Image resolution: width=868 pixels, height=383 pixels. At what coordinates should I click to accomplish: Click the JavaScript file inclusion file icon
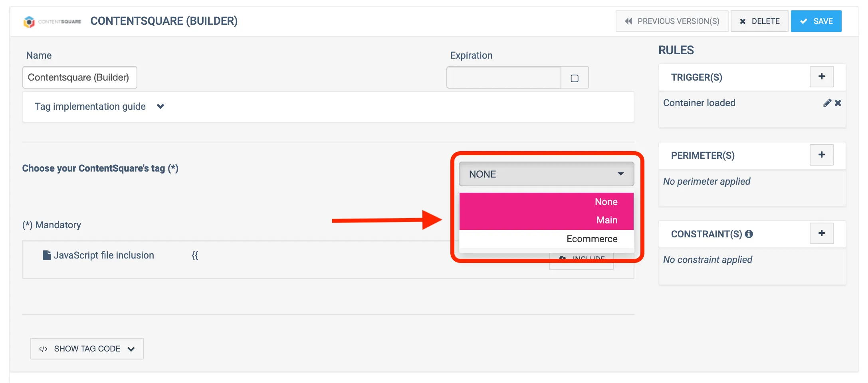tap(47, 255)
